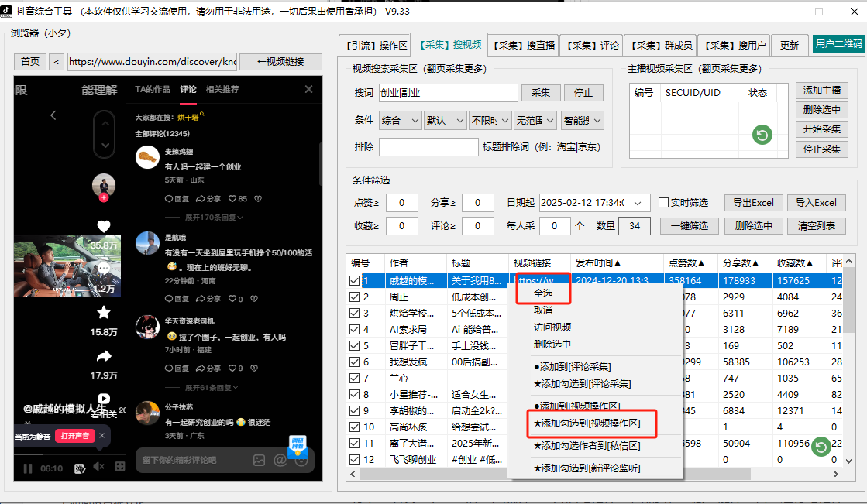Click the heart like icon on the video

click(x=103, y=227)
